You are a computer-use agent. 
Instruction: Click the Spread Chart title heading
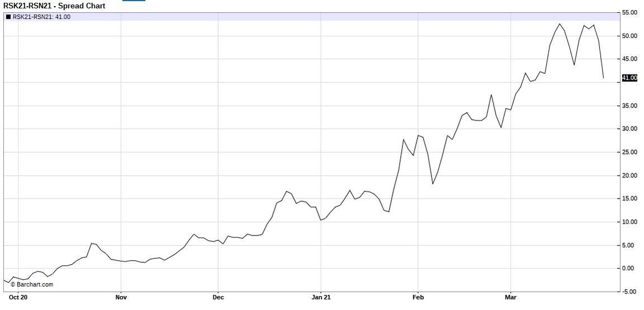pyautogui.click(x=54, y=6)
